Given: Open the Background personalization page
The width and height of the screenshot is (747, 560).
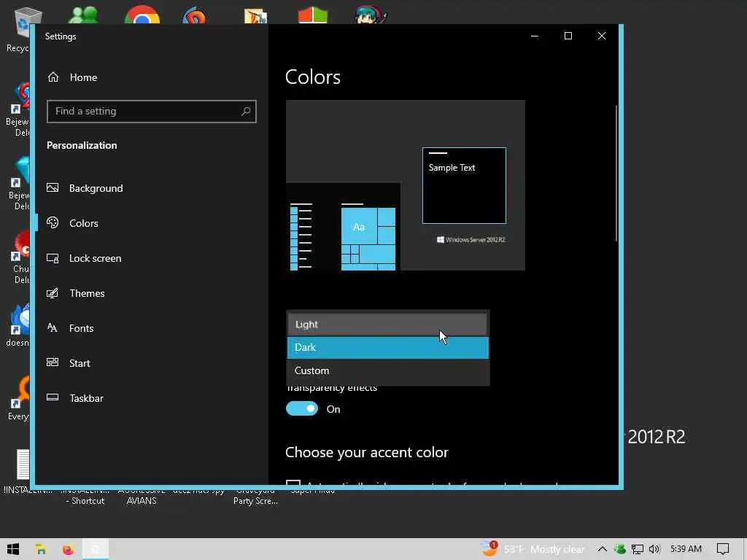Looking at the screenshot, I should (96, 188).
